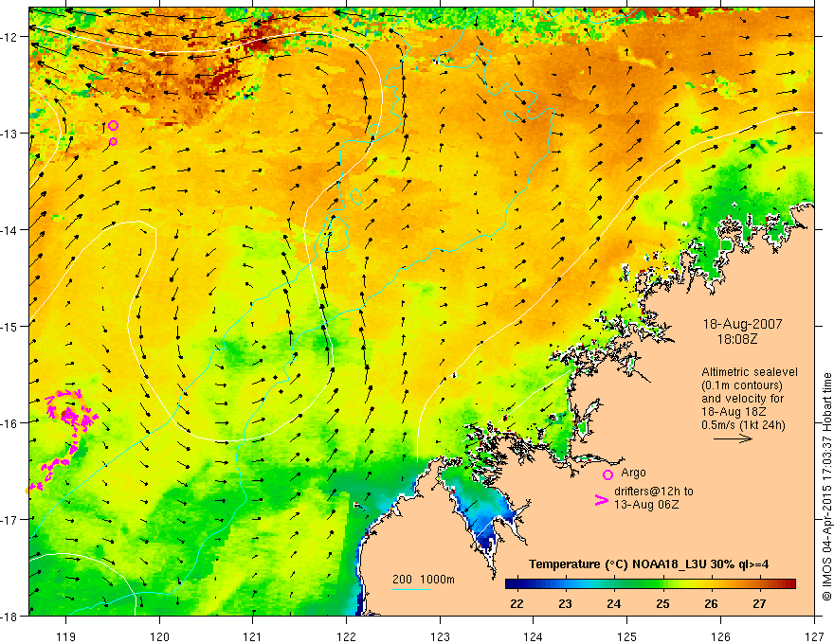Click the velocity scale reference arrow
The image size is (834, 644).
[x=733, y=438]
